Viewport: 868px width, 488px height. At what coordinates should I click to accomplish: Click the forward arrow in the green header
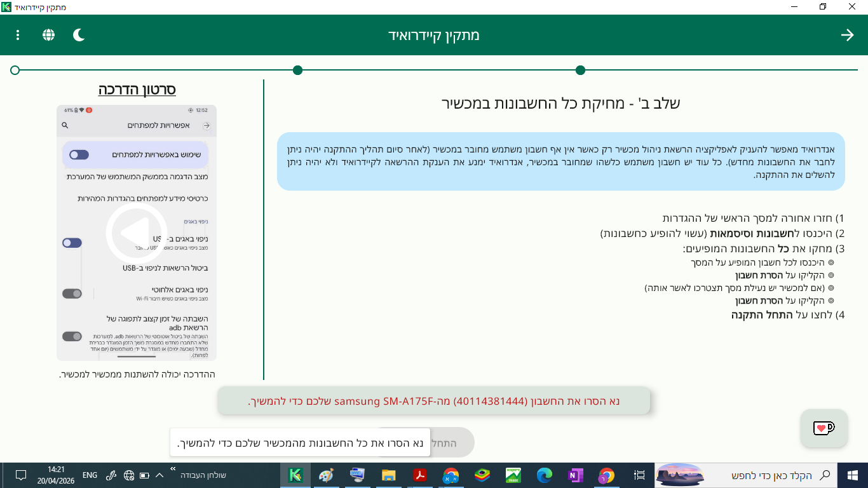click(847, 35)
